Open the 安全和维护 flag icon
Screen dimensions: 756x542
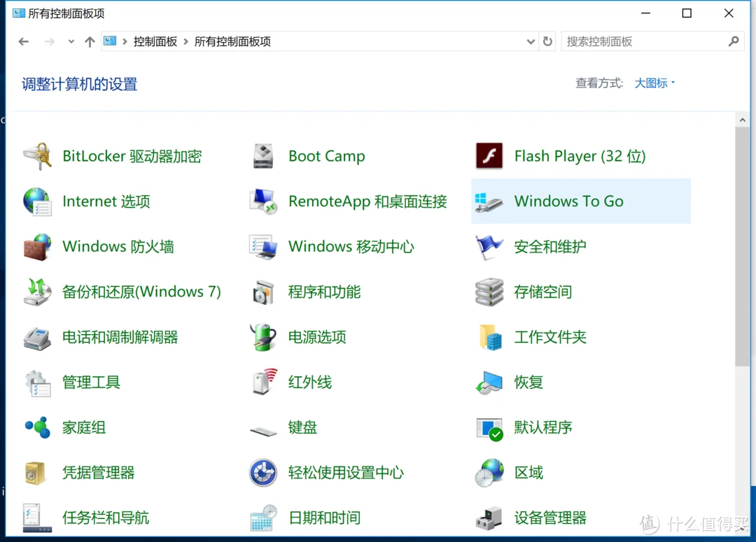(x=489, y=247)
